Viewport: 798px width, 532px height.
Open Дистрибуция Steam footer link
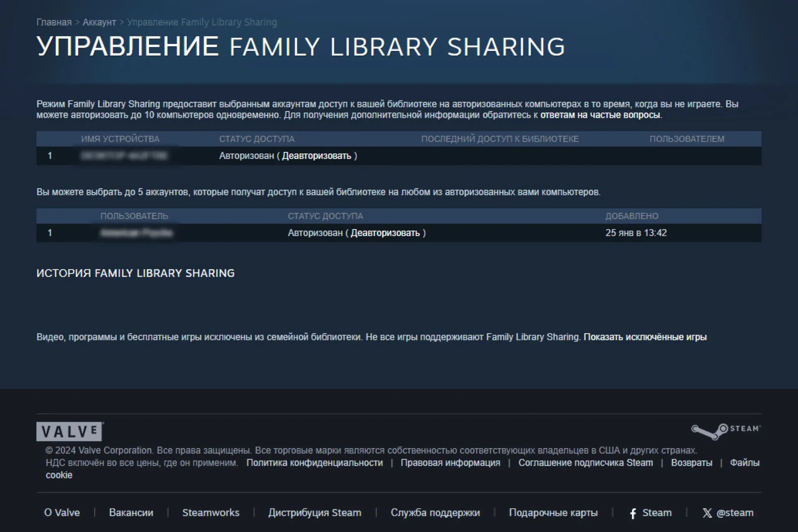315,512
